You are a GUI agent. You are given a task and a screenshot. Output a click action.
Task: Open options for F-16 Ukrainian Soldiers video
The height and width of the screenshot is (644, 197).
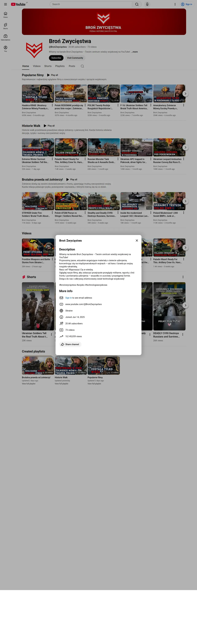tap(151, 105)
